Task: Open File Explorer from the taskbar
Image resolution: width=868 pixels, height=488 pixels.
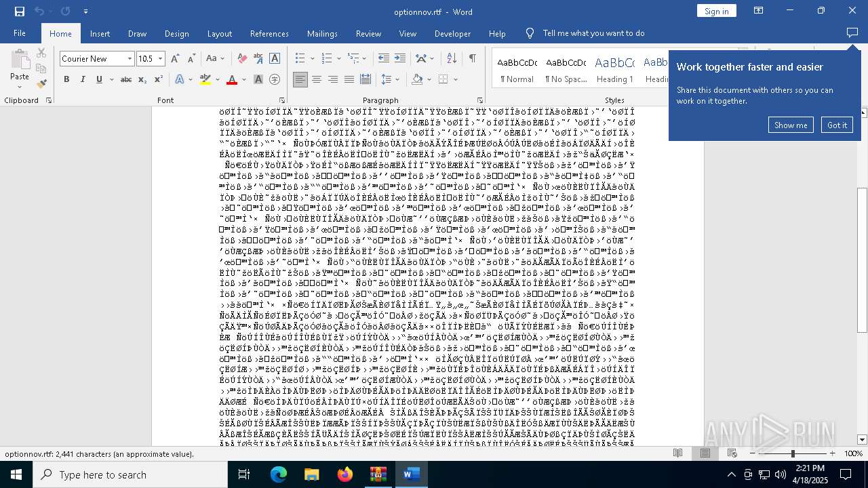Action: click(x=312, y=474)
